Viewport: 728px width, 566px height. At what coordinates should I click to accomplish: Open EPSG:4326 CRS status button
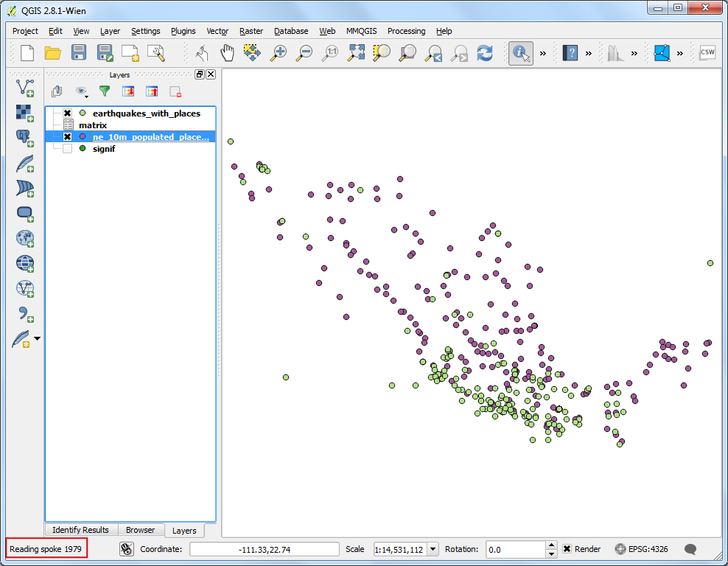pos(641,549)
